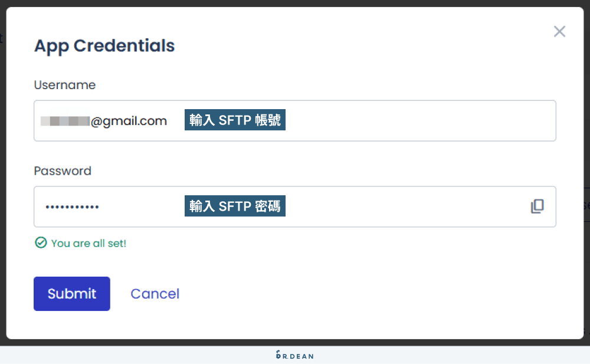Click the "輸入 SFTP 帳號" badge
Screen dimensions: 590x364
(x=235, y=119)
